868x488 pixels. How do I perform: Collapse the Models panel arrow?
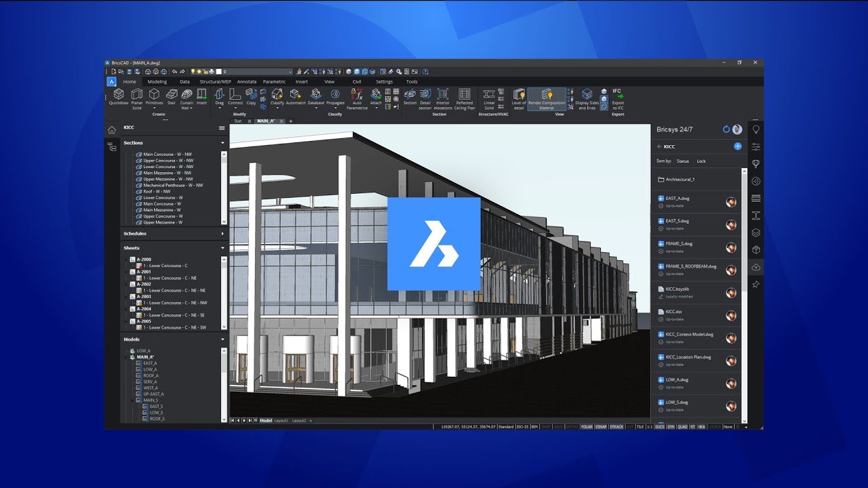(x=222, y=340)
